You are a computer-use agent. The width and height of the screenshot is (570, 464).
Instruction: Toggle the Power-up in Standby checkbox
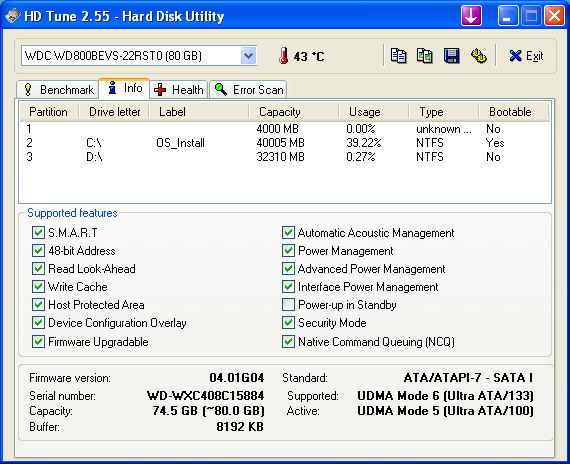point(288,305)
